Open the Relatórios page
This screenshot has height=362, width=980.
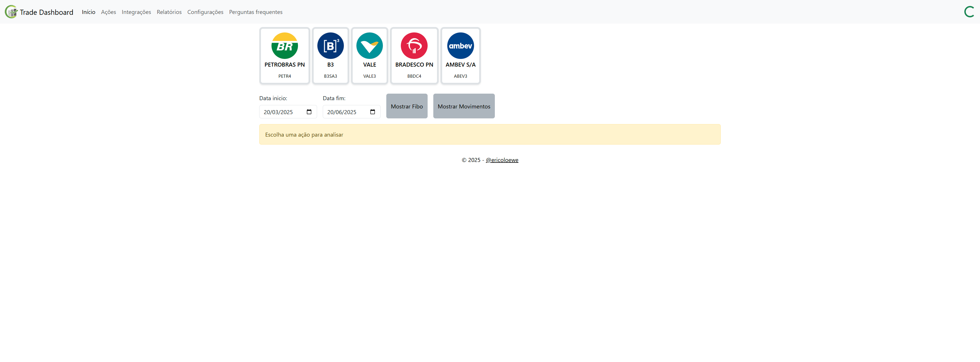(169, 12)
